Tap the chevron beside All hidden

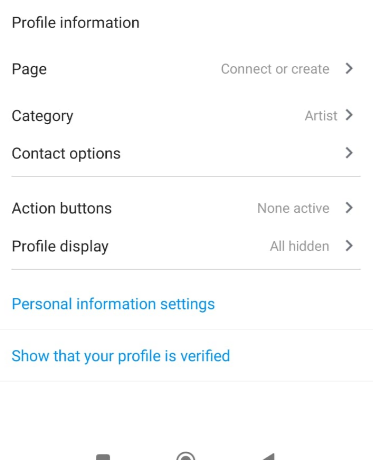(349, 246)
